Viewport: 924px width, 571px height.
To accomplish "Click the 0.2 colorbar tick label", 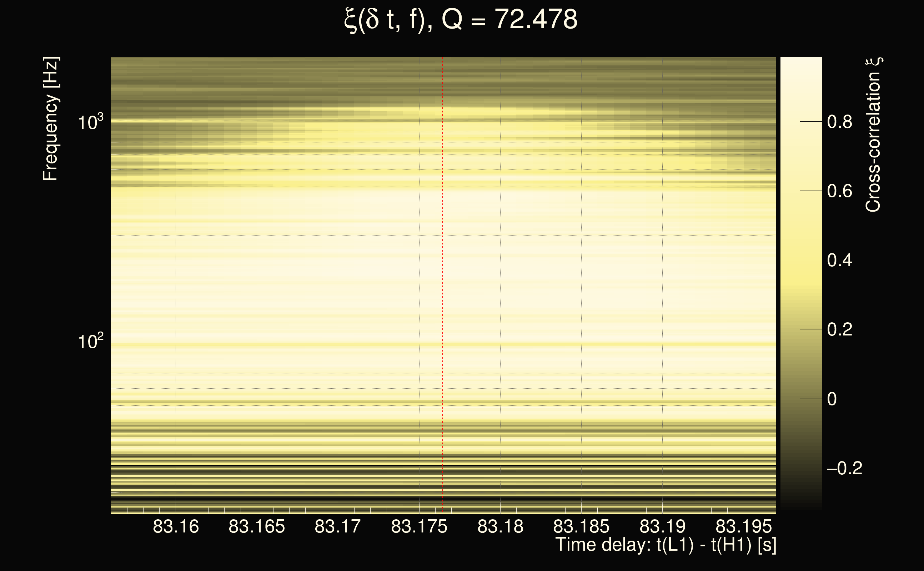I will pos(839,329).
